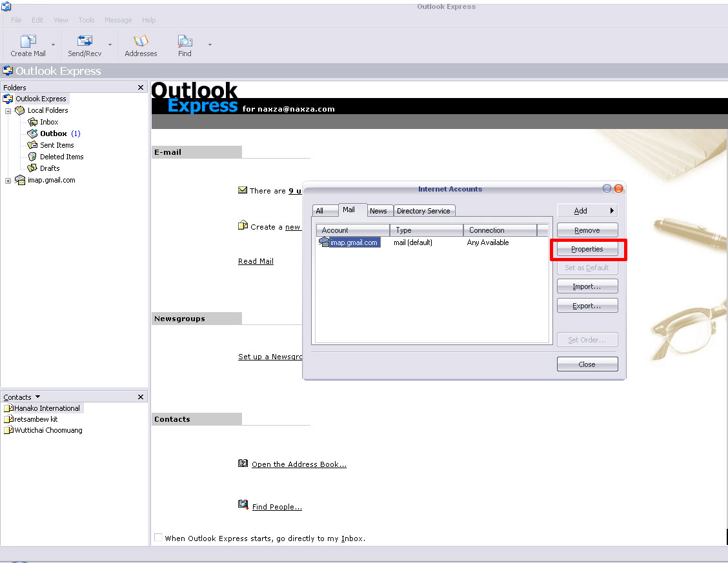Open the Message menu

118,20
